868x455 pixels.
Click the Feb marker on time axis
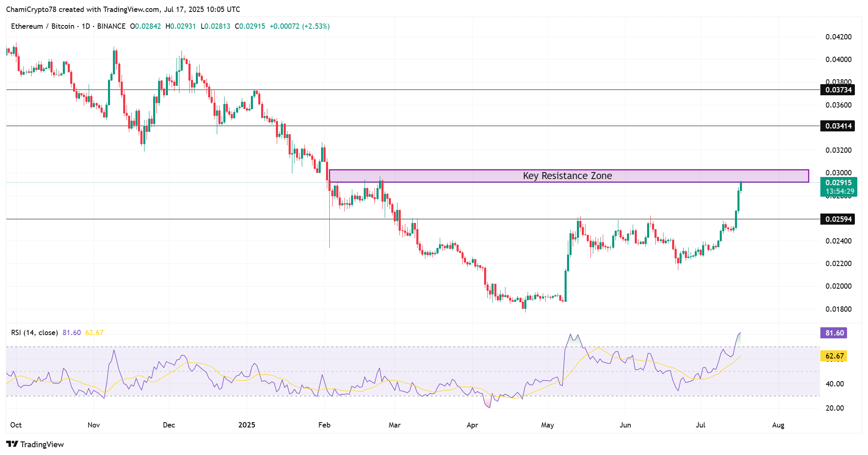pyautogui.click(x=324, y=425)
